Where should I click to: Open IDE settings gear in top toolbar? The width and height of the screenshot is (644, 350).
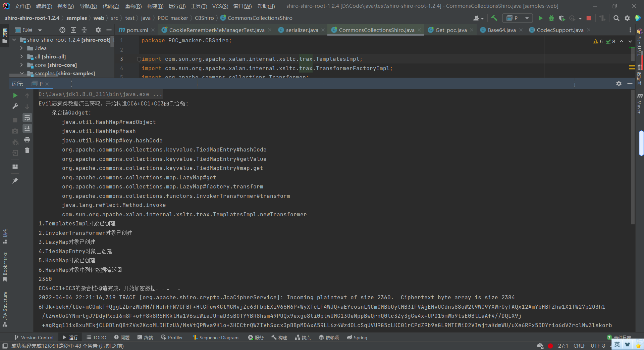coord(627,18)
